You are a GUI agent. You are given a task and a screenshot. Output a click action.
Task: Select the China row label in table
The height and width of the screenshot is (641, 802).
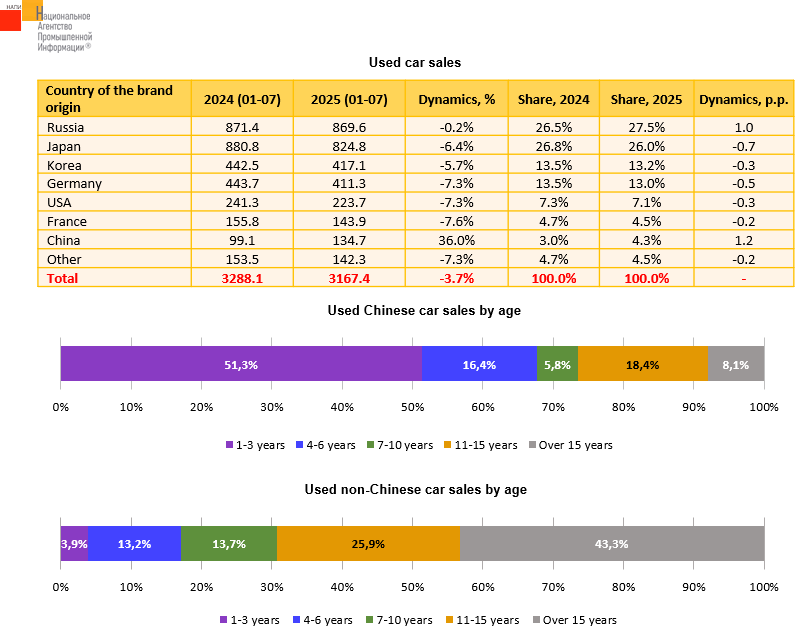63,240
